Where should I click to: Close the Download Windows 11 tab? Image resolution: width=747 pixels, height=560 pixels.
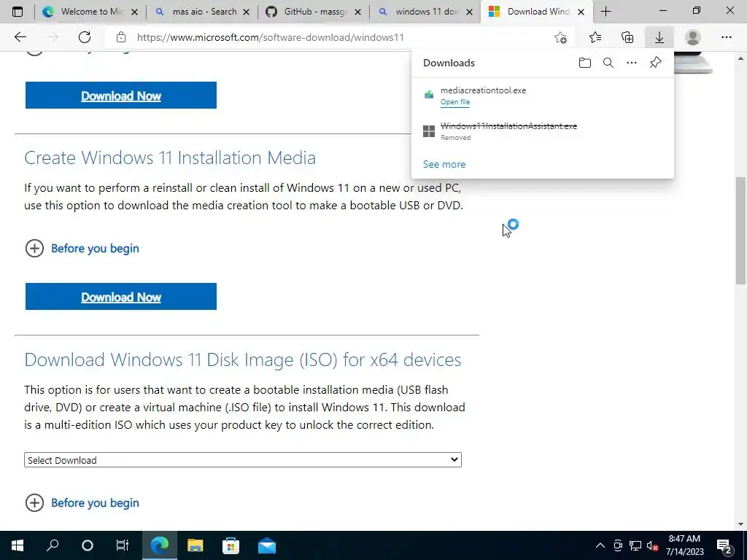(x=581, y=12)
